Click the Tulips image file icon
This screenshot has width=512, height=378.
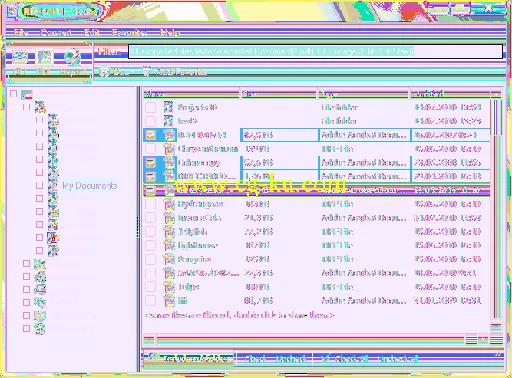pos(169,287)
